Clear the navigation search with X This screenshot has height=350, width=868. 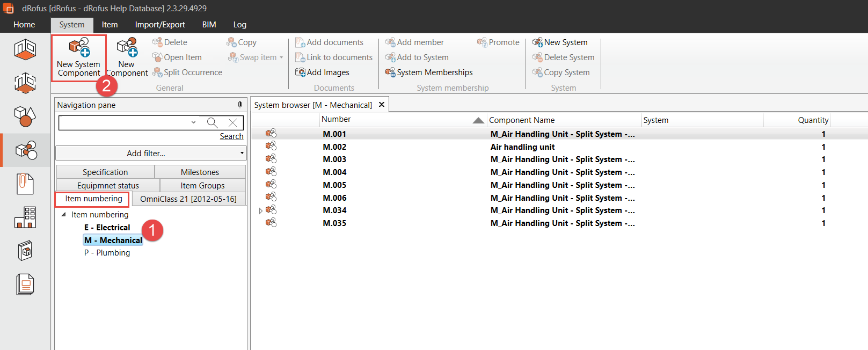click(232, 123)
